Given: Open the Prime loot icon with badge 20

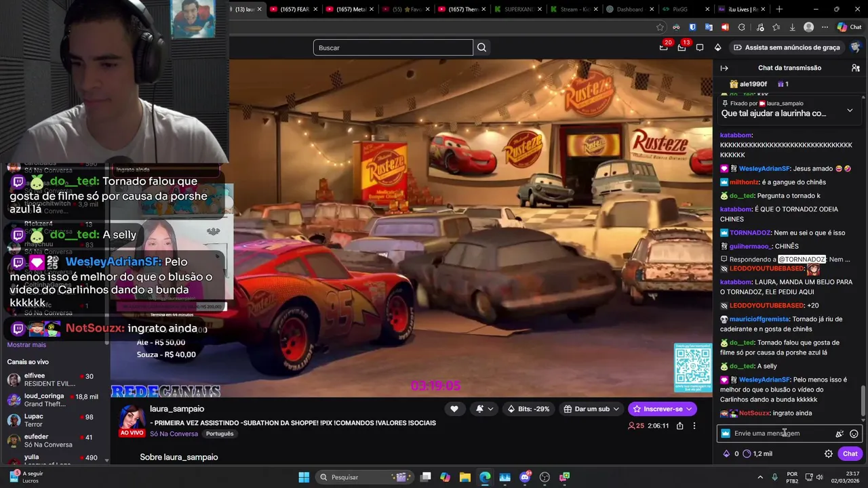Looking at the screenshot, I should click(664, 47).
